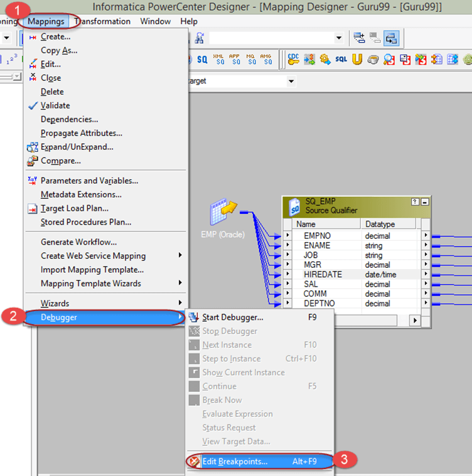The height and width of the screenshot is (476, 472).
Task: Choose Target Load Plan...
Action: point(105,208)
